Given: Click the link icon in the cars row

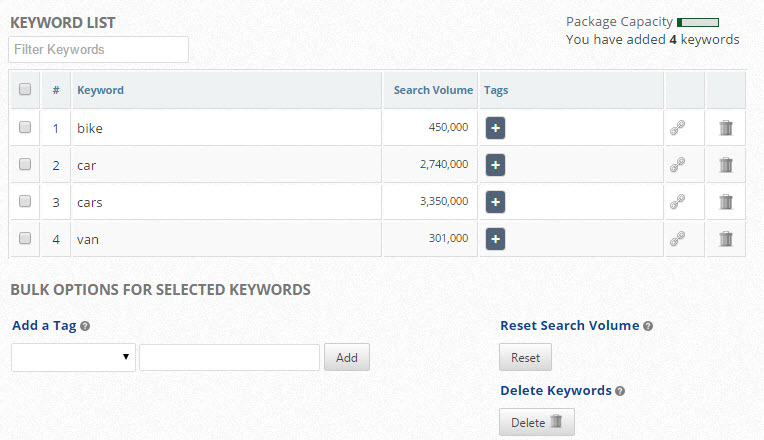Looking at the screenshot, I should pos(677,202).
